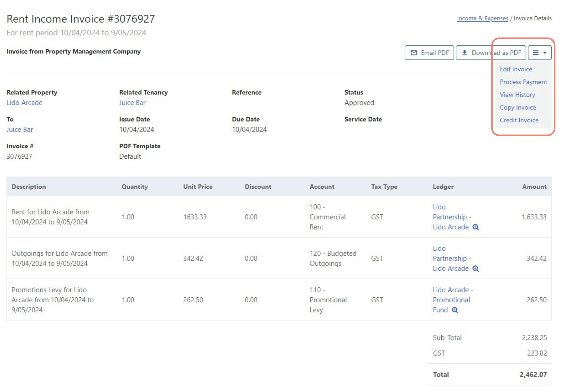The height and width of the screenshot is (392, 569).
Task: Click the 342.42 amount cell
Action: 536,259
